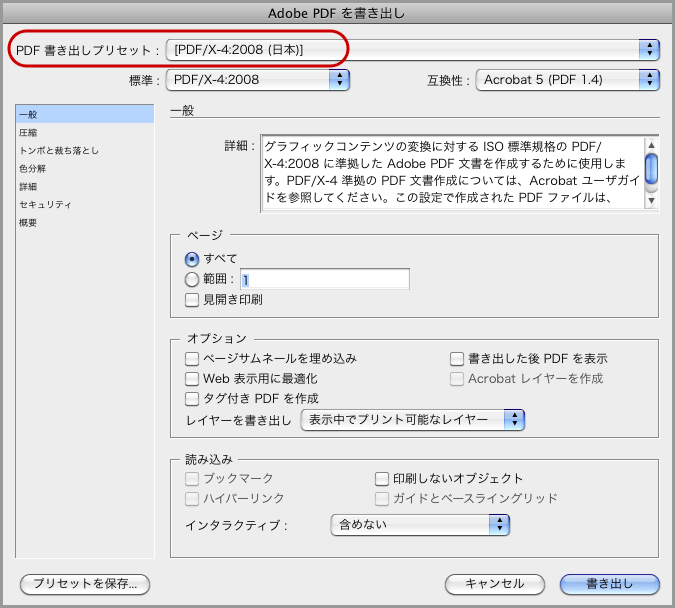Open the インタラクティブ 含めない dropdown
Image resolution: width=675 pixels, height=608 pixels.
(420, 525)
